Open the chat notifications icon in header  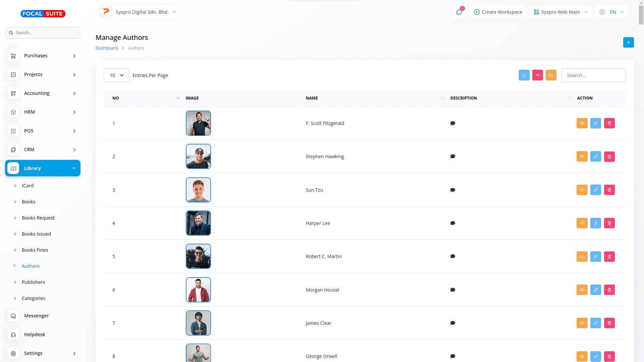pyautogui.click(x=459, y=12)
